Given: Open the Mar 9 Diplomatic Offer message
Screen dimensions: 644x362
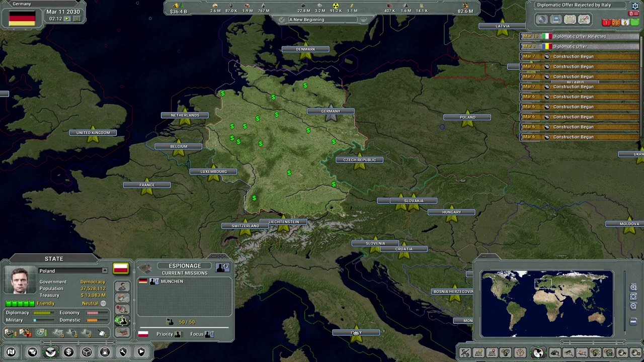Looking at the screenshot, I should (580, 46).
